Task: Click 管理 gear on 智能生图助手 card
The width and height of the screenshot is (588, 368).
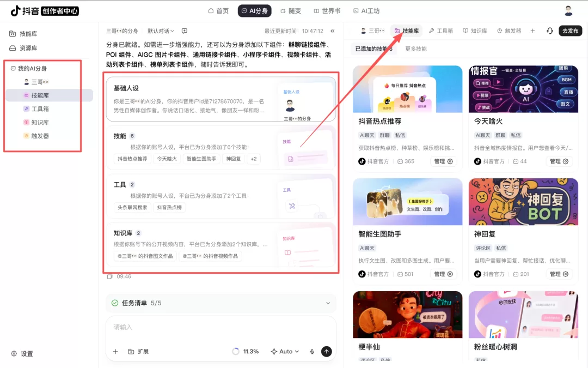Action: pos(444,274)
